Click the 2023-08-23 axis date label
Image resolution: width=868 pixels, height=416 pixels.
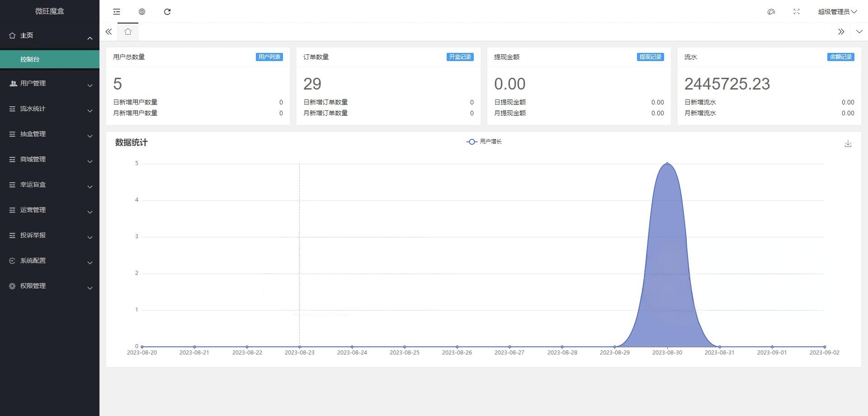point(299,353)
